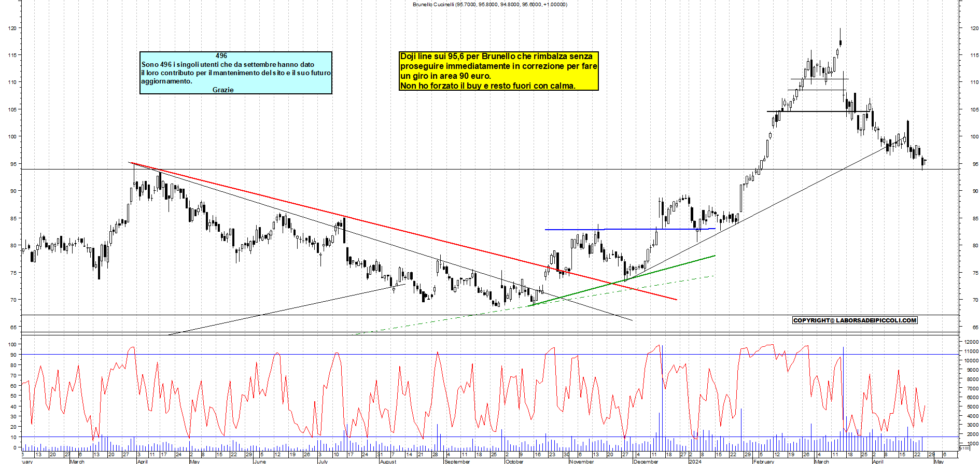Click the 4000 volume scale label
This screenshot has height=464, width=980.
pyautogui.click(x=972, y=416)
